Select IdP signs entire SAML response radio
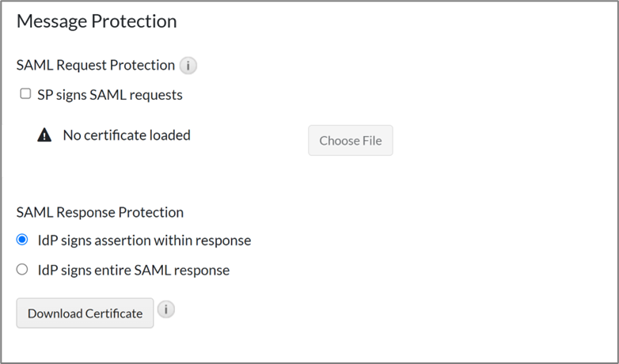The image size is (619, 364). [x=22, y=269]
